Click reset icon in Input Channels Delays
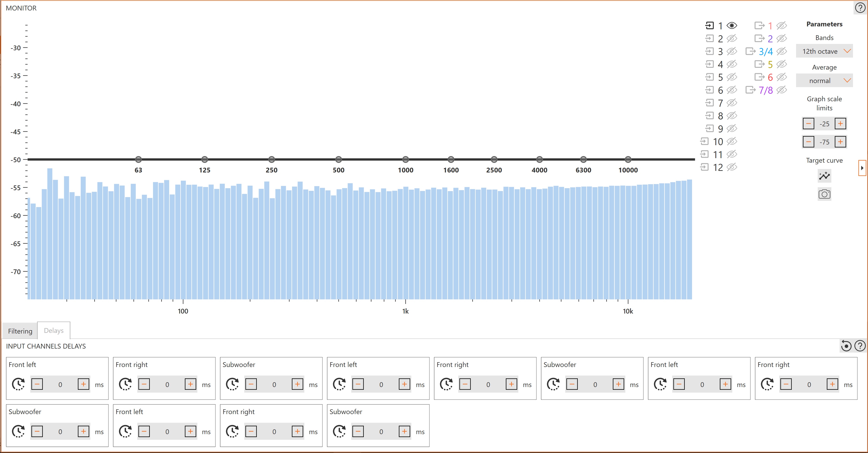The height and width of the screenshot is (453, 868). click(x=846, y=346)
